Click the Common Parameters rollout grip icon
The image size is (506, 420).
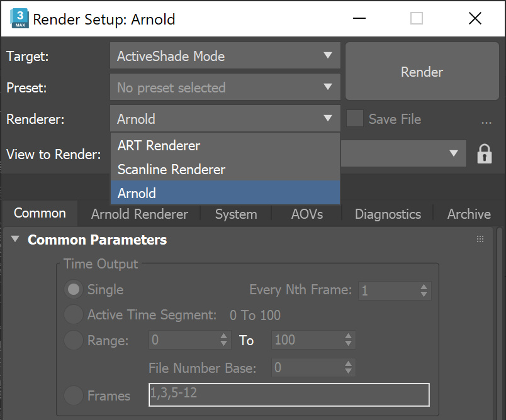(480, 239)
